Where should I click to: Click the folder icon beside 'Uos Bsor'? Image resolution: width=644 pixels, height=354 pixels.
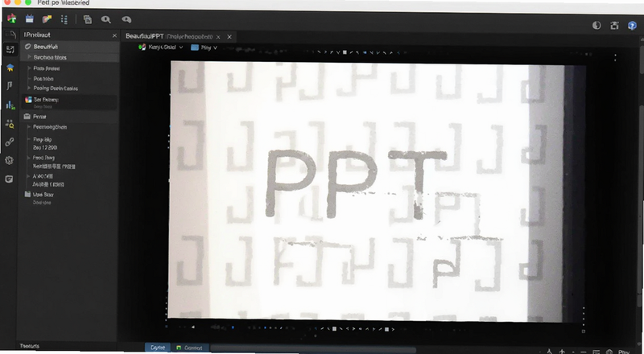click(x=27, y=194)
